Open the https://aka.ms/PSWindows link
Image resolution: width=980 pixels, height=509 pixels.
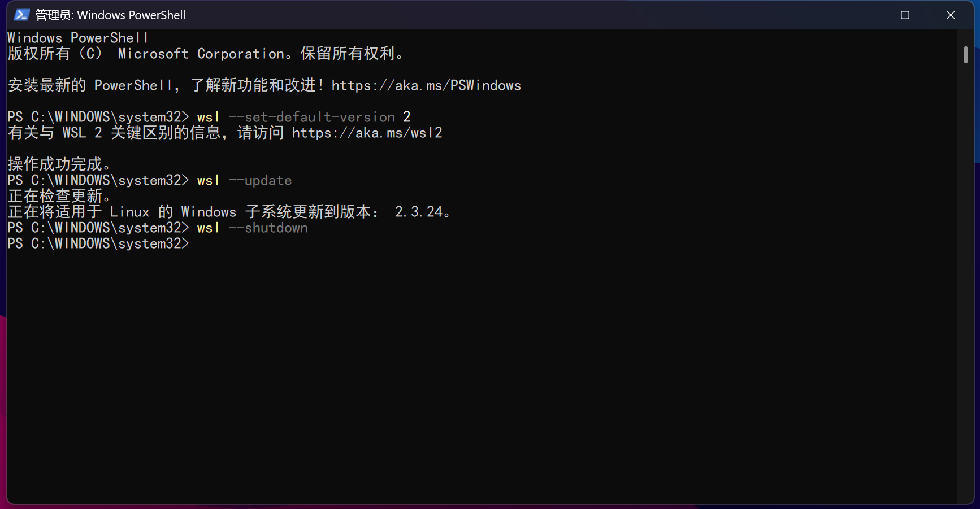(x=426, y=85)
